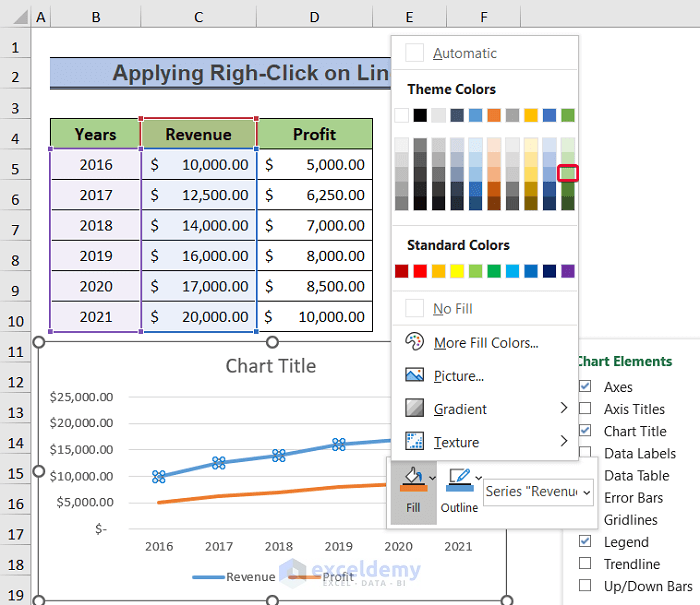Click the Revenue legend entry
Image resolution: width=700 pixels, height=605 pixels.
point(234,577)
